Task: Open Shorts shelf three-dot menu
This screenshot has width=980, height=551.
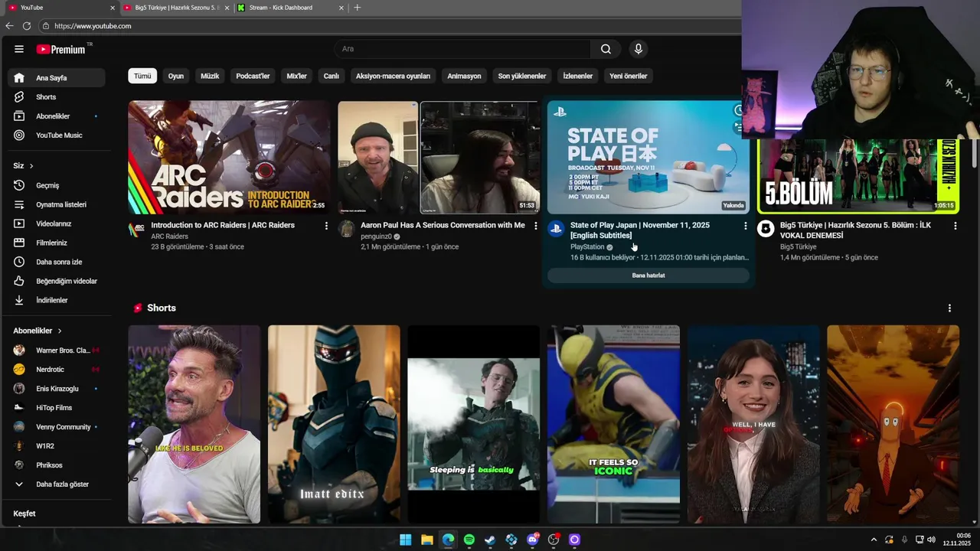Action: point(949,308)
